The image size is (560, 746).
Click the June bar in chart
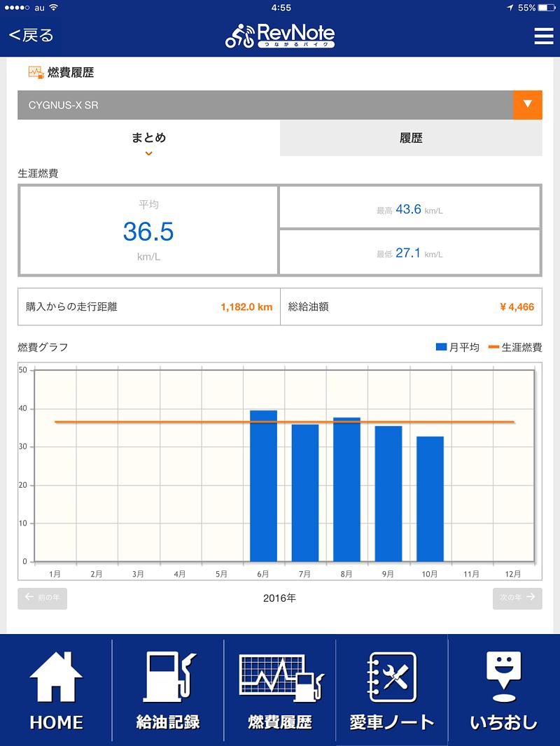[263, 486]
